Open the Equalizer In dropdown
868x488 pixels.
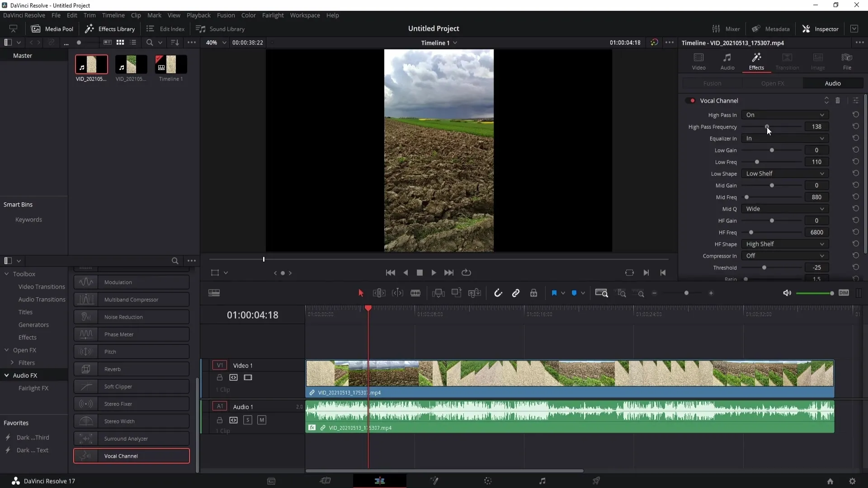[785, 138]
